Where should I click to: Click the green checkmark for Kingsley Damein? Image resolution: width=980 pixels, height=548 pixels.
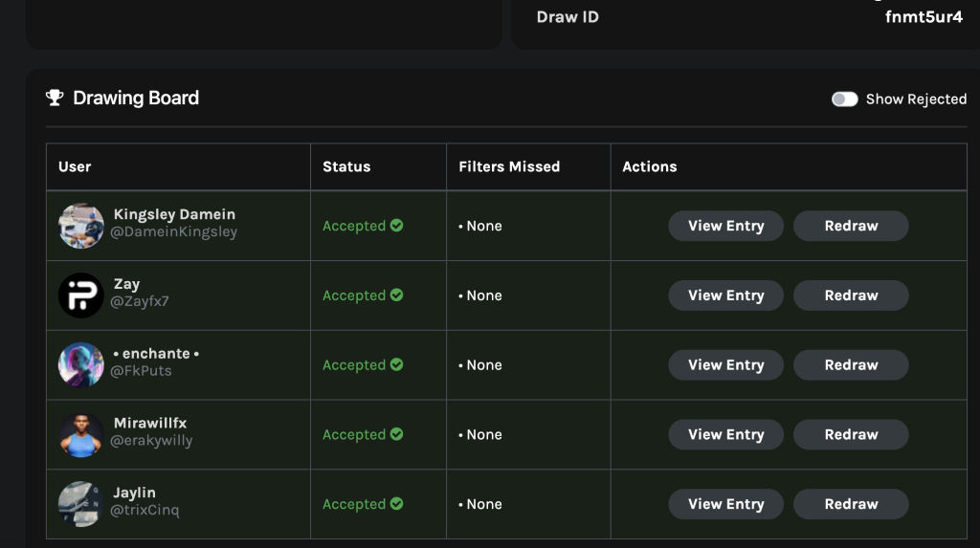pyautogui.click(x=396, y=226)
